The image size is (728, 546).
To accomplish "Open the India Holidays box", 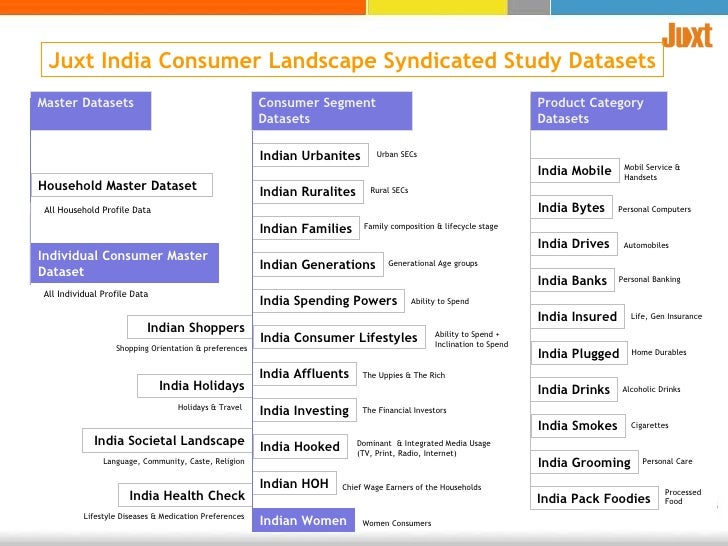I will pos(195,385).
